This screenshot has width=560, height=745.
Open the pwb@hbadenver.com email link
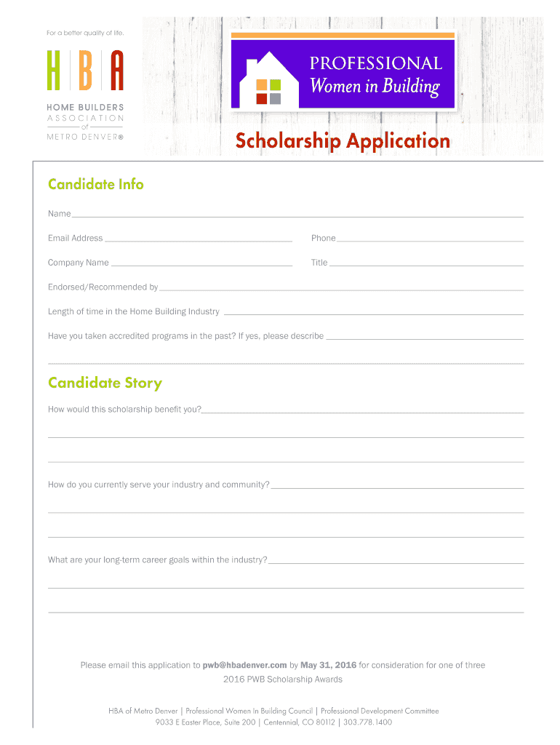244,665
